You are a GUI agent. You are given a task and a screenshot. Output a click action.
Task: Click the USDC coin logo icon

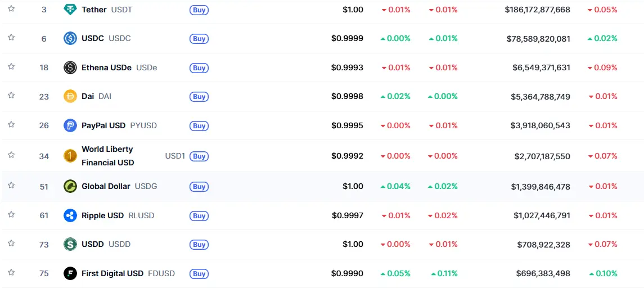pyautogui.click(x=70, y=38)
